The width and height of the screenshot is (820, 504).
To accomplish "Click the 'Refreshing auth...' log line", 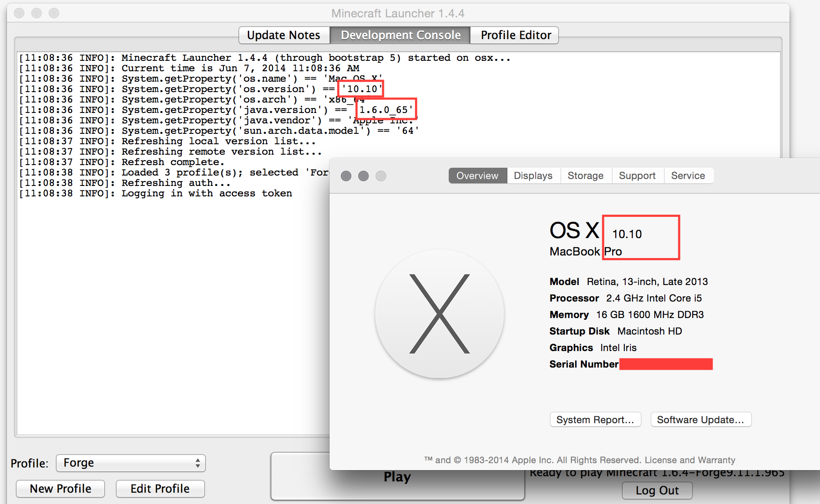I will point(125,183).
